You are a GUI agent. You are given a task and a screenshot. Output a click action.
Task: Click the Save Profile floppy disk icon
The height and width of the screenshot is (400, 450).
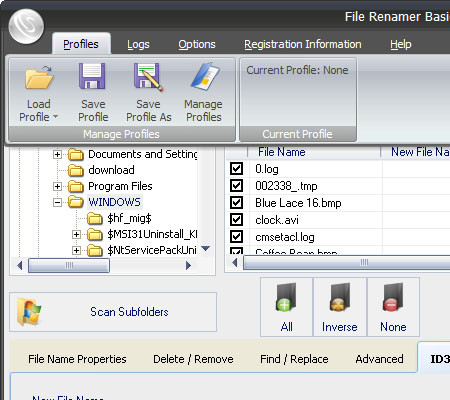92,76
